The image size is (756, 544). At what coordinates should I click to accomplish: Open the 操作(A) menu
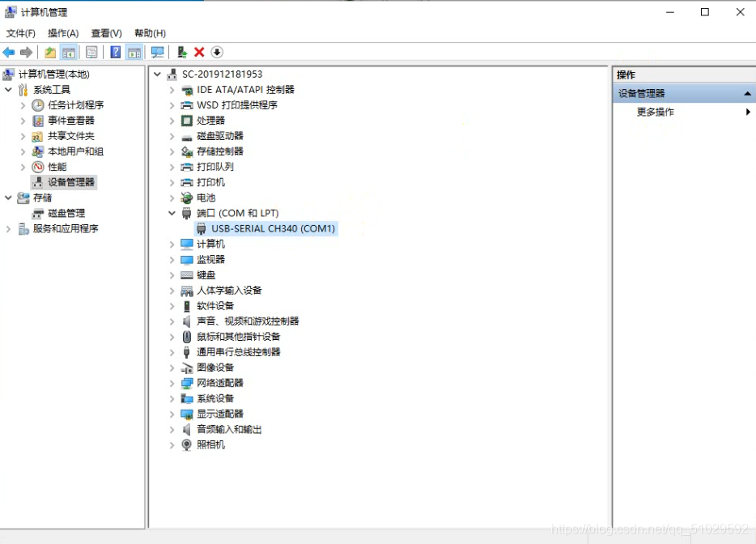[x=62, y=33]
